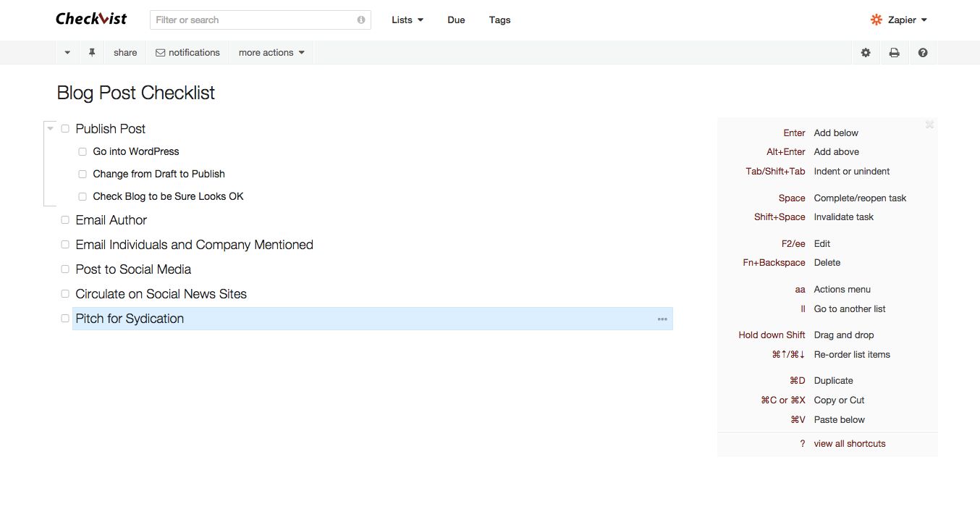Select Go into WordPress subtask text
The width and height of the screenshot is (980, 512).
[136, 152]
